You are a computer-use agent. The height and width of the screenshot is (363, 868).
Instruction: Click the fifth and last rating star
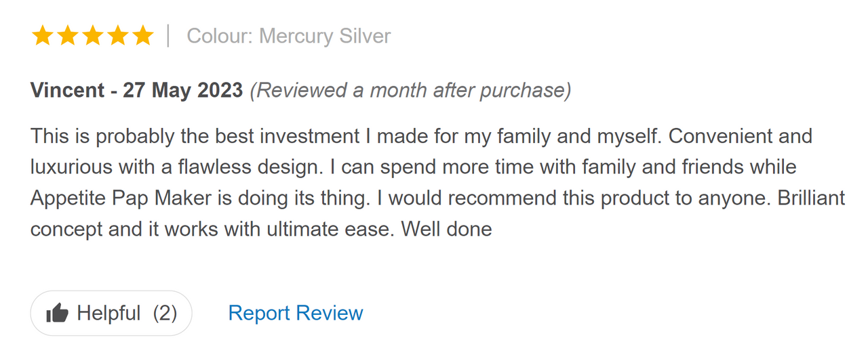pyautogui.click(x=142, y=36)
